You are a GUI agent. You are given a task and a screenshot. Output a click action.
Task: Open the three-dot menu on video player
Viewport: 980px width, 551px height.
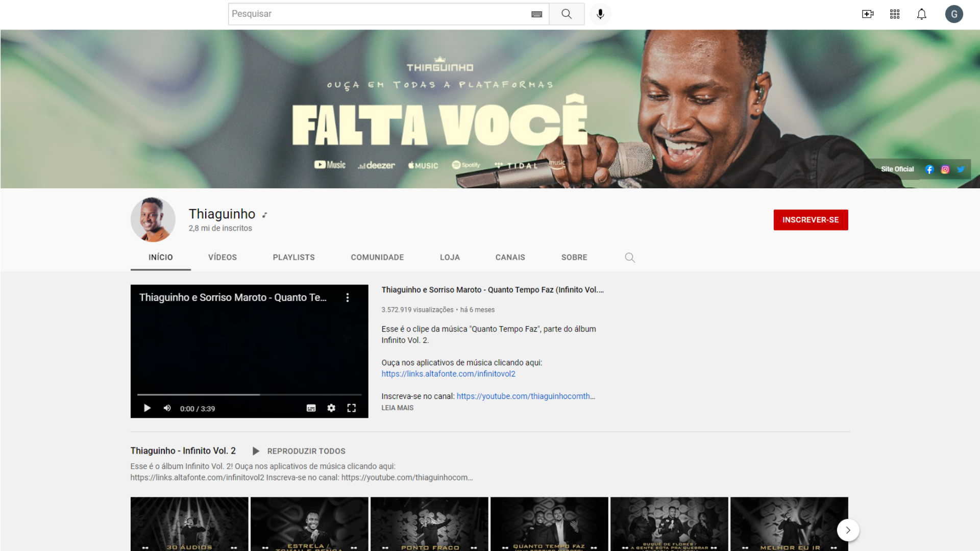[x=348, y=297]
